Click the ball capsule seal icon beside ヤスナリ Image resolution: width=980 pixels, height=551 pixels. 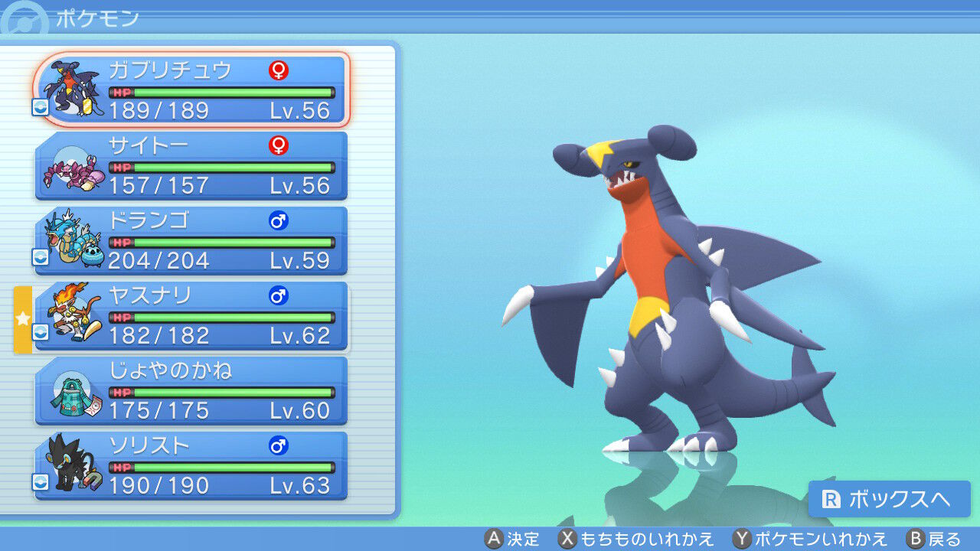pyautogui.click(x=41, y=332)
